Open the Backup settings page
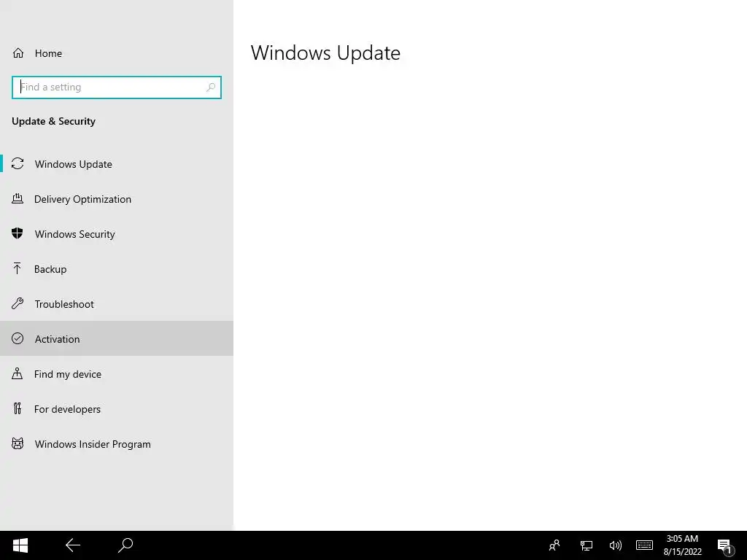 [117, 269]
